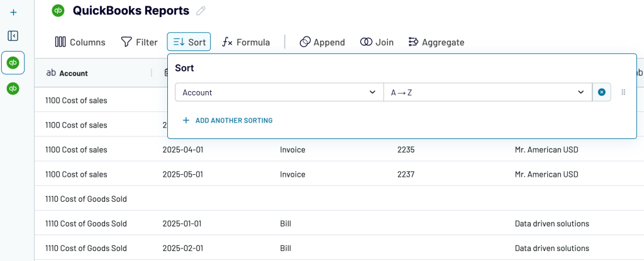Open the Filter tool
644x261 pixels.
(139, 42)
